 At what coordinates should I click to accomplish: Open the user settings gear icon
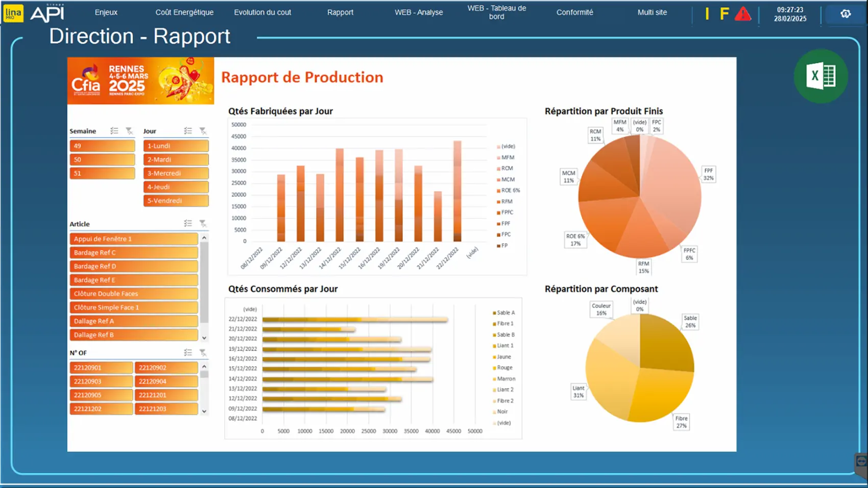coord(846,14)
